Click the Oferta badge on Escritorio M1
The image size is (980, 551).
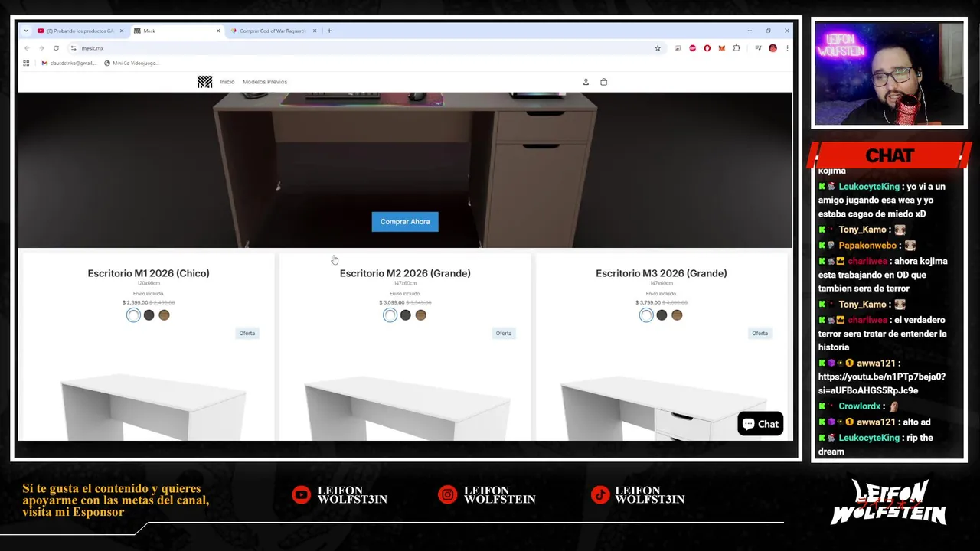pos(247,333)
